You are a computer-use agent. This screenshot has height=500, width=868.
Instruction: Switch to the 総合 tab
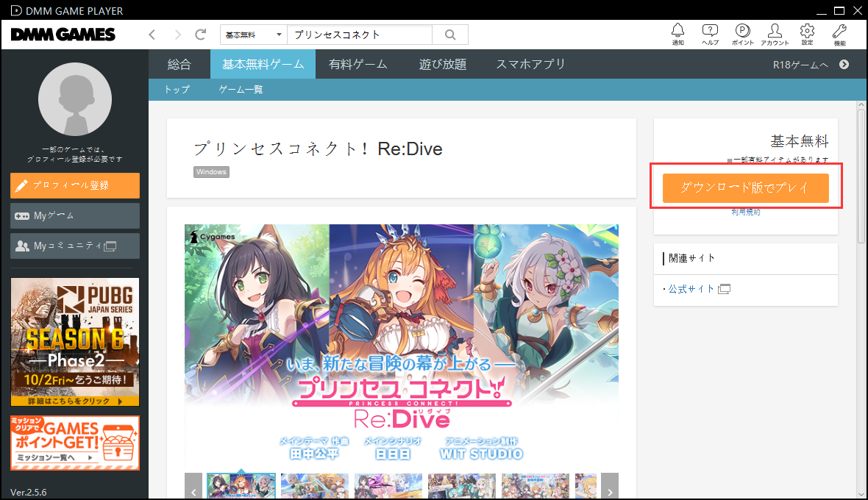pos(179,64)
